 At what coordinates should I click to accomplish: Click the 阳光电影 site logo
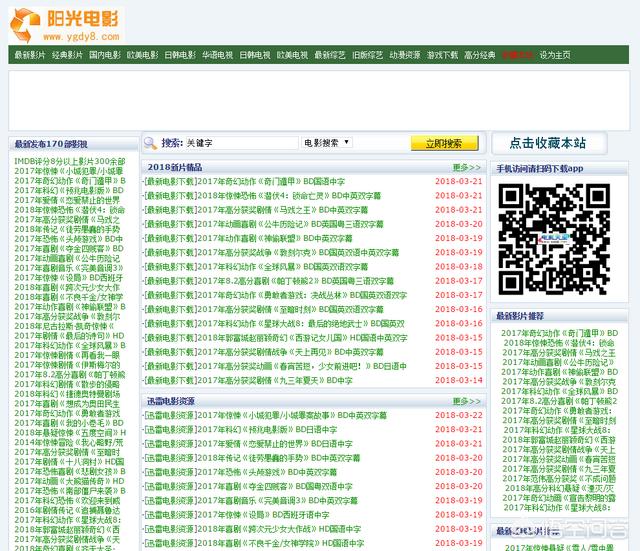[66, 25]
